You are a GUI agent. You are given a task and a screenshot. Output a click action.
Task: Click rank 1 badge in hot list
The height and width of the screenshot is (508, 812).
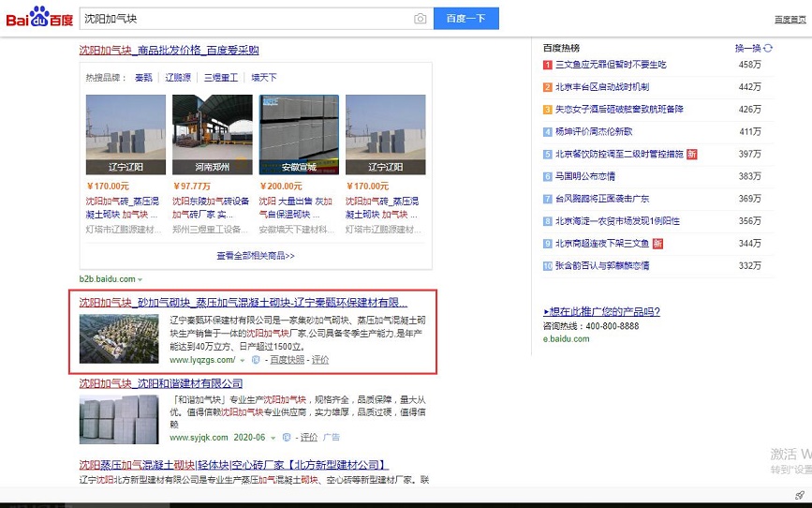[x=547, y=65]
